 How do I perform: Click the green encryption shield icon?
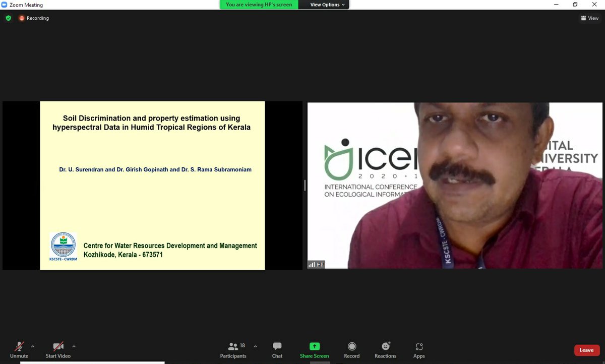click(8, 18)
